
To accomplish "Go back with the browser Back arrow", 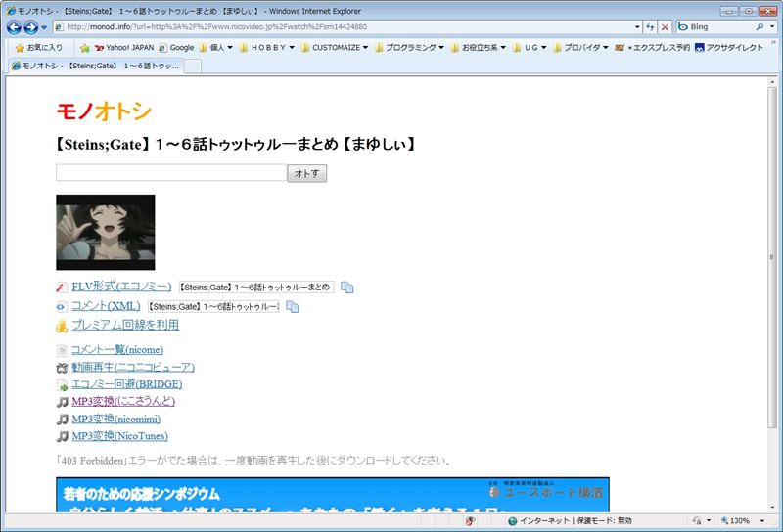I will (x=14, y=27).
